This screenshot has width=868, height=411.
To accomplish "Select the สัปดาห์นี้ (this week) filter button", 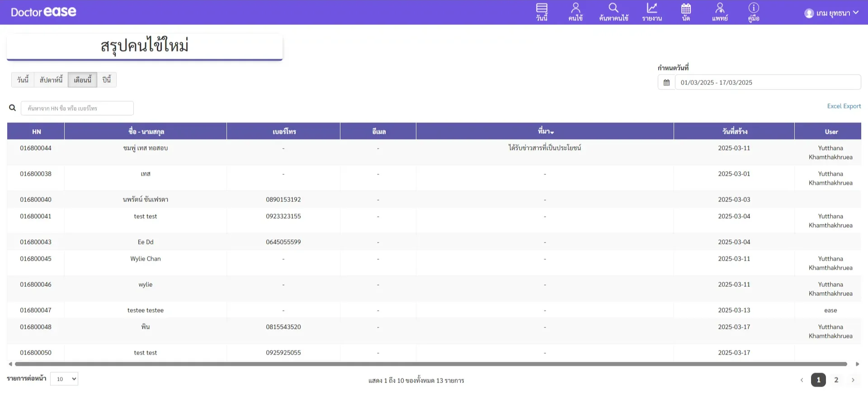I will tap(51, 80).
